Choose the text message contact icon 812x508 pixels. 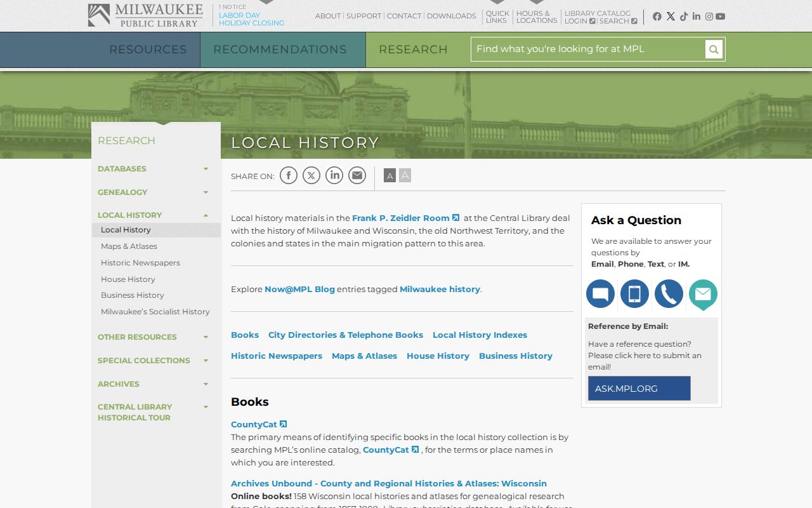point(634,294)
